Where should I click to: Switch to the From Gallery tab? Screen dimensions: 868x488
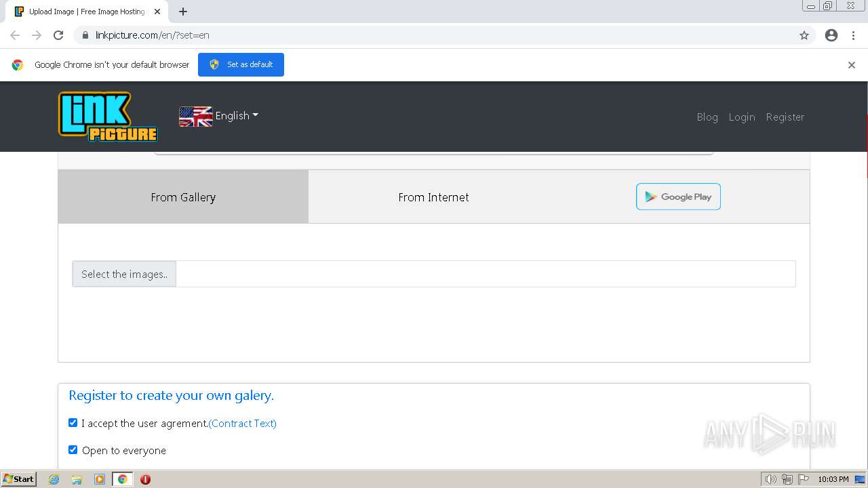tap(183, 197)
